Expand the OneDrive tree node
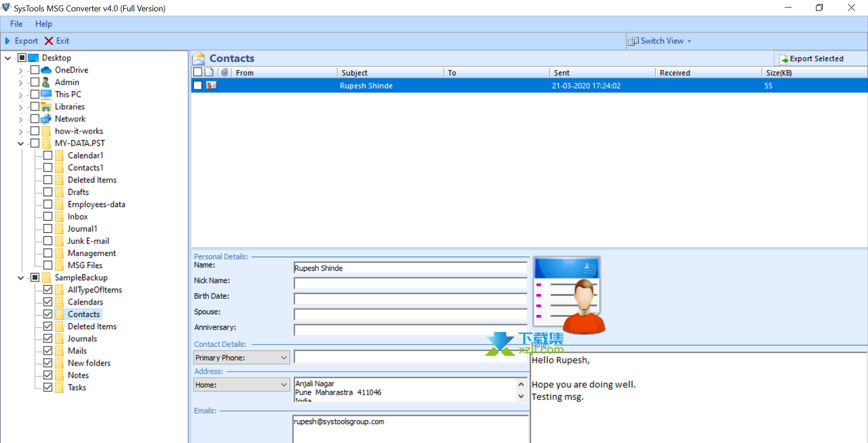 coord(21,71)
